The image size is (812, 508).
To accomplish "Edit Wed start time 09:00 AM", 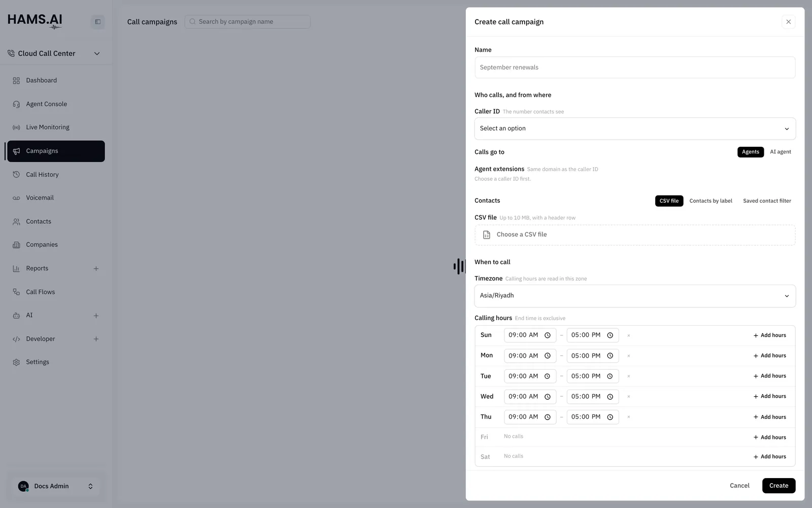I will pos(530,397).
